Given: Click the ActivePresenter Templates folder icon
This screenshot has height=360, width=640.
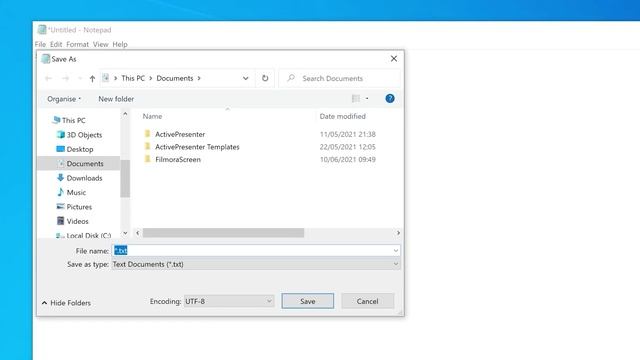Looking at the screenshot, I should 147,147.
